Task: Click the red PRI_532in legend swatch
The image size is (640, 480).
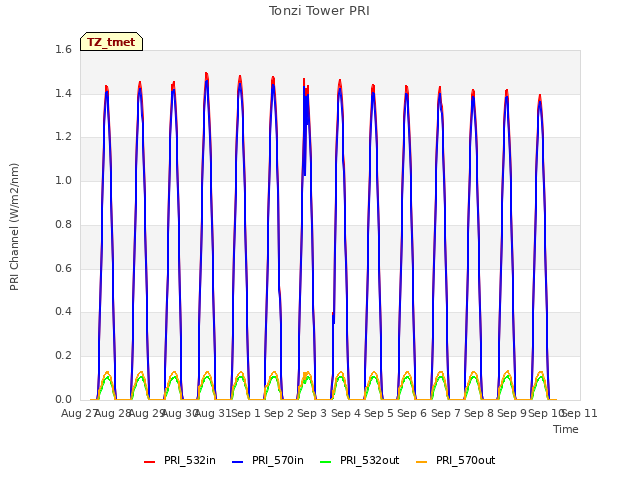Action: point(149,462)
